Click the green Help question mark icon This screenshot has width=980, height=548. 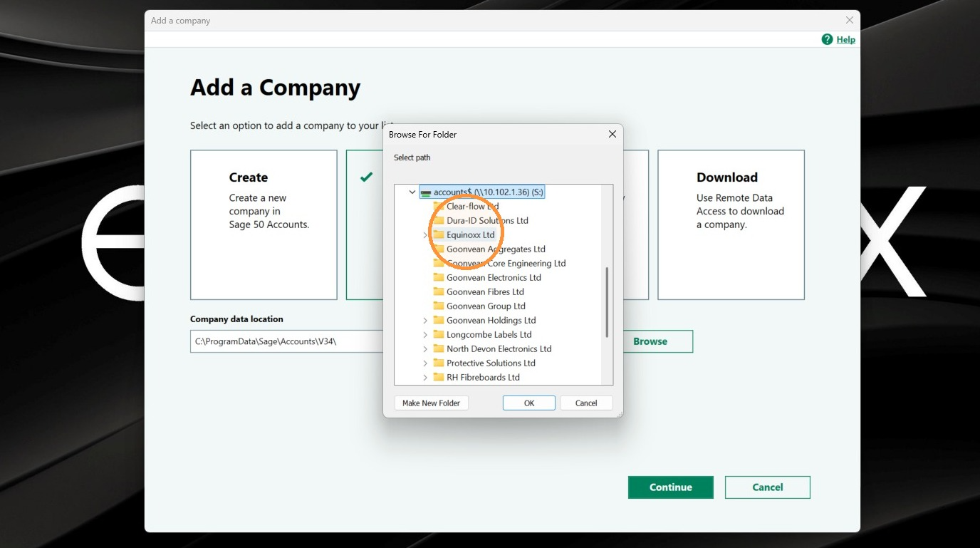coord(827,39)
